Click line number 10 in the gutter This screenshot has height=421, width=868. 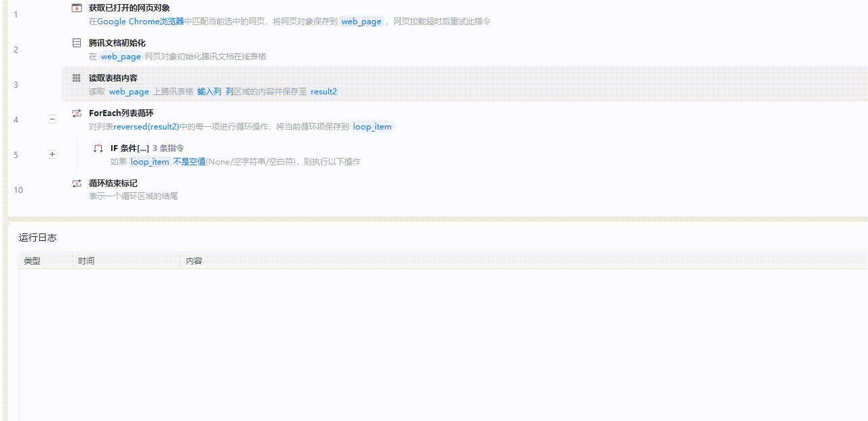coord(18,190)
